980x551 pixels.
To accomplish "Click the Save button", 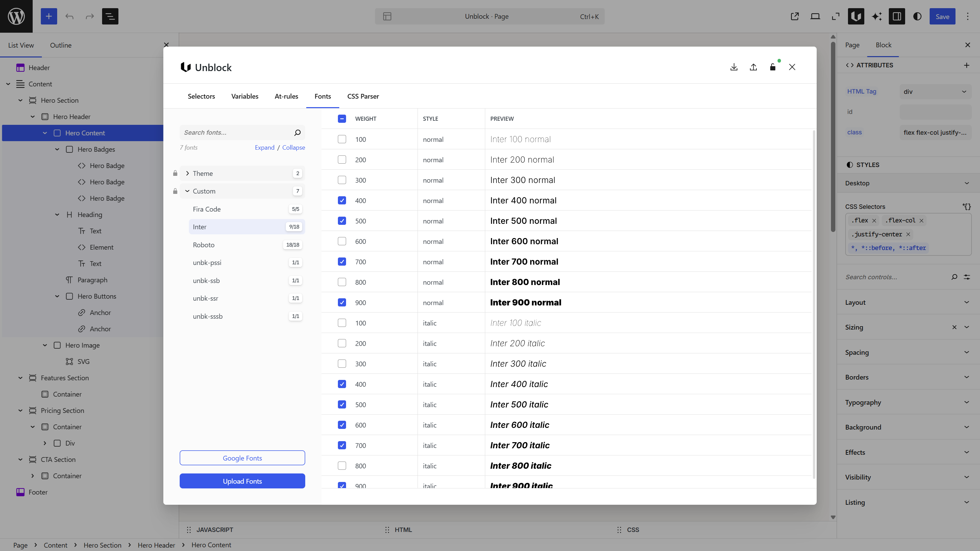I will [x=942, y=16].
